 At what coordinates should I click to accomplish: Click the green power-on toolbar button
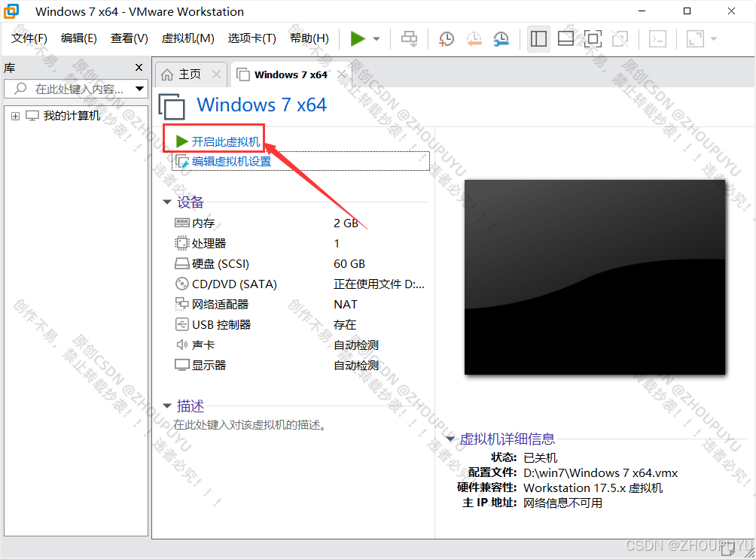point(357,38)
